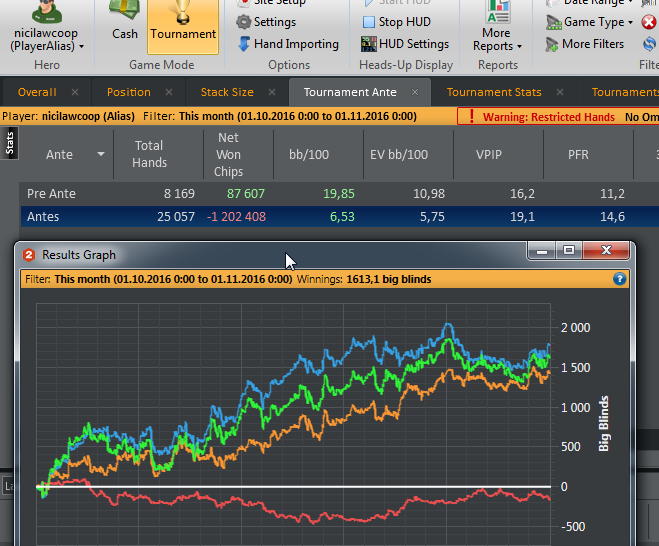This screenshot has width=659, height=546.
Task: Open the Settings gear option
Action: pyautogui.click(x=267, y=22)
